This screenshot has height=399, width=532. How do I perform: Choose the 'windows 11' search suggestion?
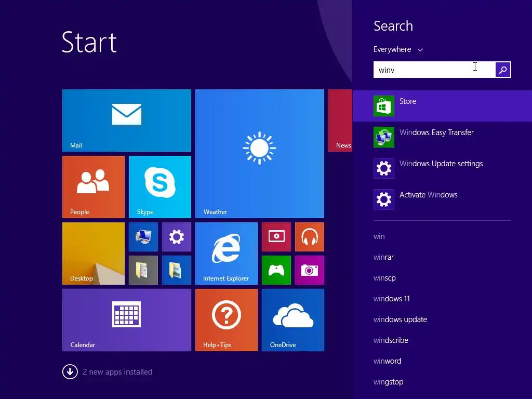tap(392, 299)
